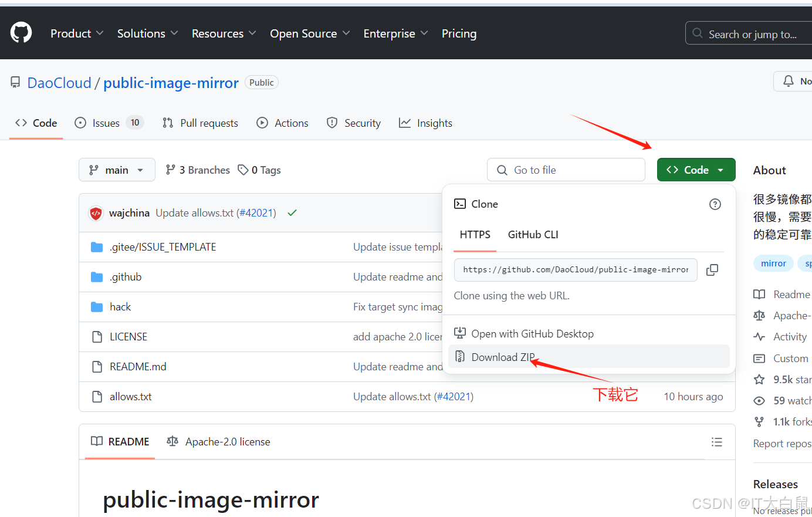View the 1.1k forks link
The image size is (812, 517).
(782, 422)
